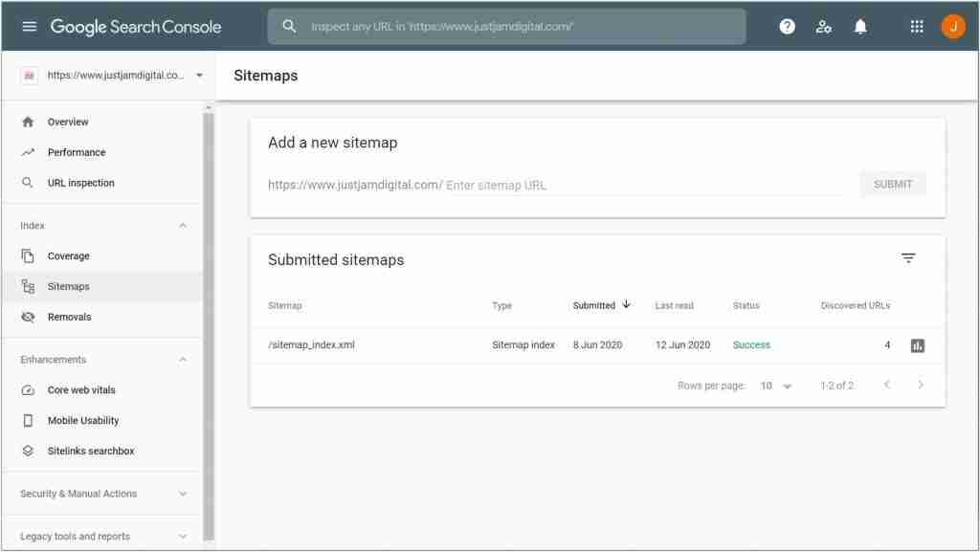Collapse the Enhancements section
This screenshot has height=552, width=980.
tap(183, 360)
